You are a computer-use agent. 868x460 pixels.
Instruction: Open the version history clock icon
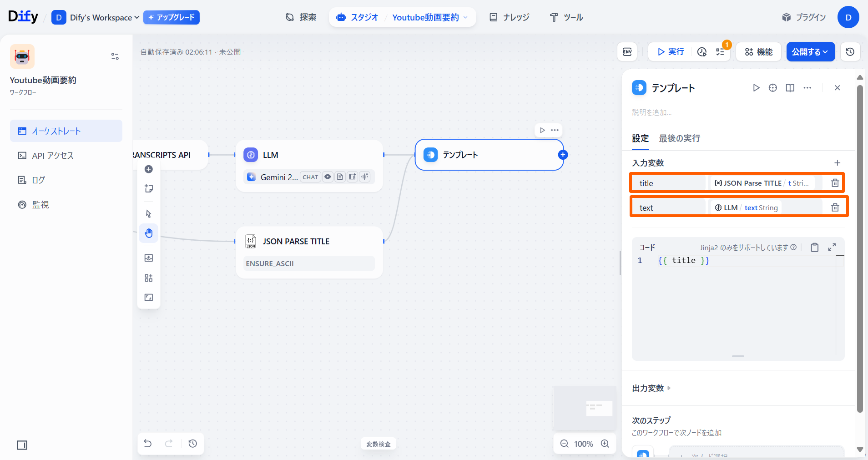[x=850, y=52]
